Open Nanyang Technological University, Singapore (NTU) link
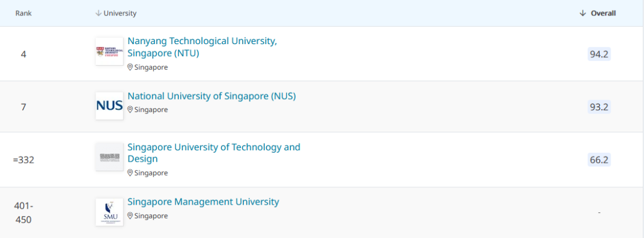The width and height of the screenshot is (644, 238). 203,47
